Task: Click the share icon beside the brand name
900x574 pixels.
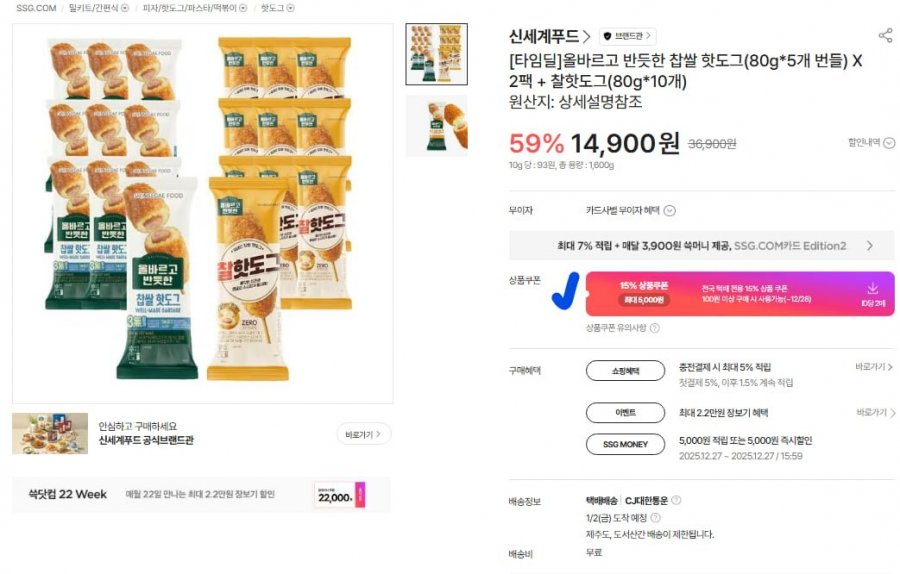Action: pos(884,36)
